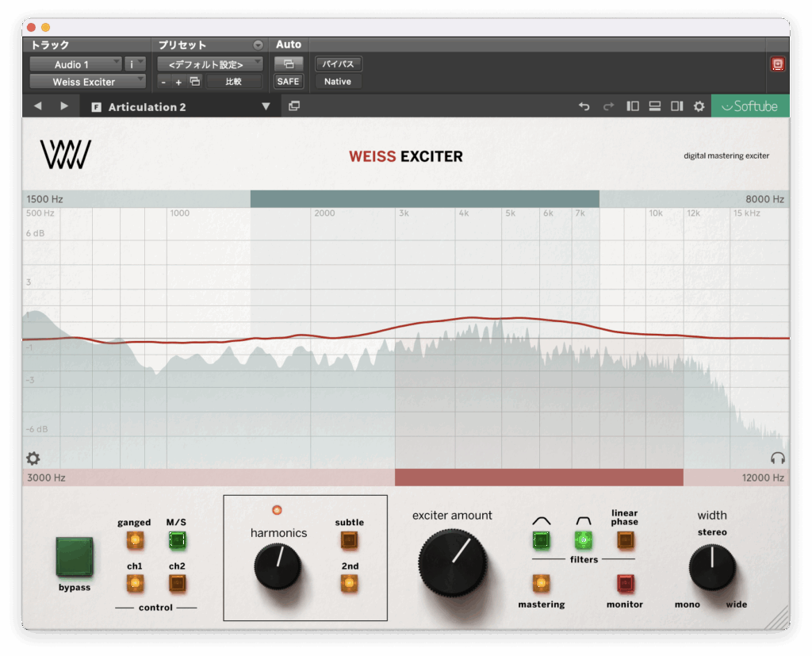The width and height of the screenshot is (812, 656).
Task: Open the デフォルト設定 preset dropdown
Action: point(209,64)
